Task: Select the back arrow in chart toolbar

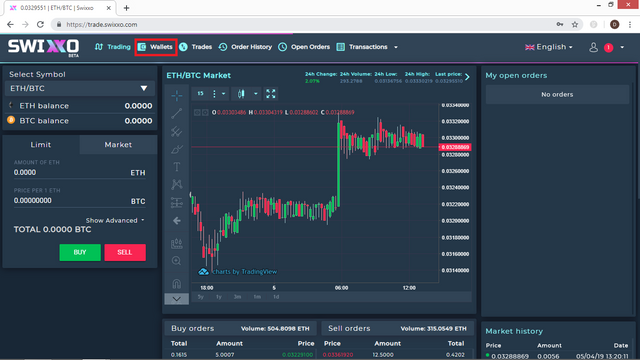Action: 177,221
